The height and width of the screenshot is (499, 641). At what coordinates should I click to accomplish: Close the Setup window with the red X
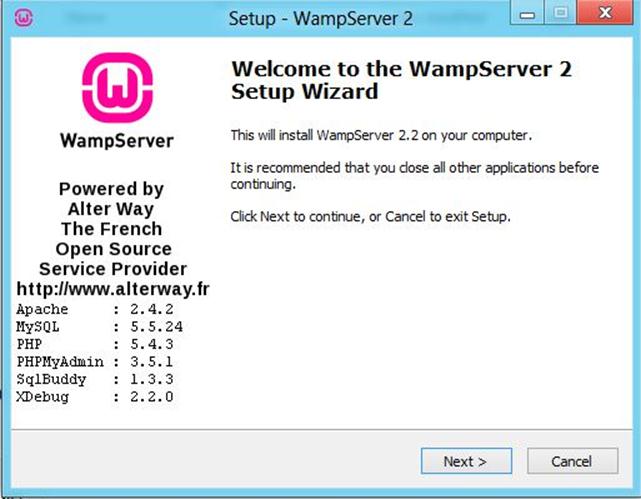[605, 12]
